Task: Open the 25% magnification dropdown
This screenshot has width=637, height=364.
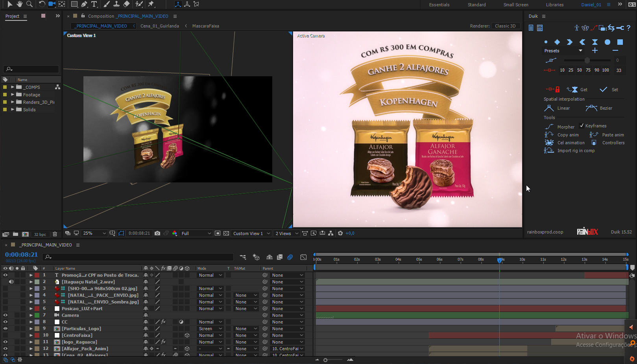Action: 94,233
